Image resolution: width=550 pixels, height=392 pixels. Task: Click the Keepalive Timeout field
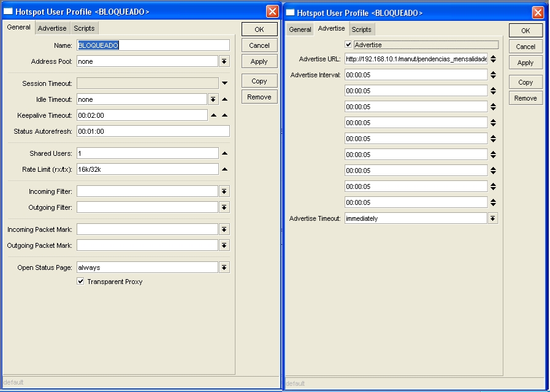[x=142, y=115]
